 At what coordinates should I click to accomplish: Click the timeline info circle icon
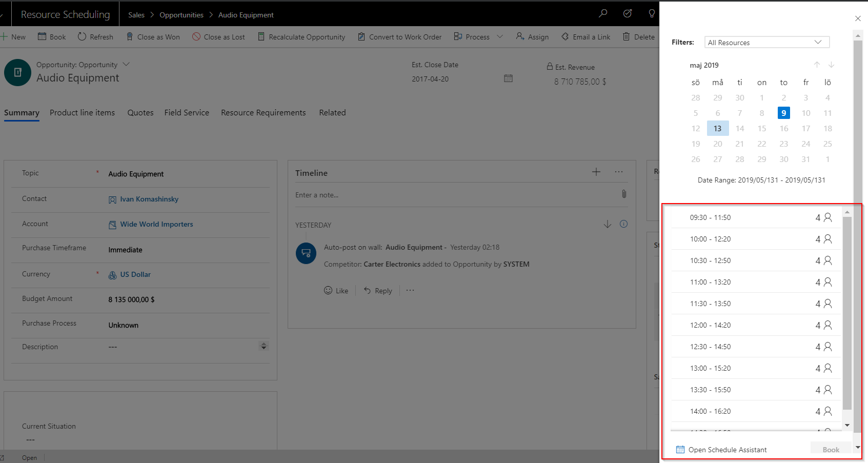tap(623, 224)
